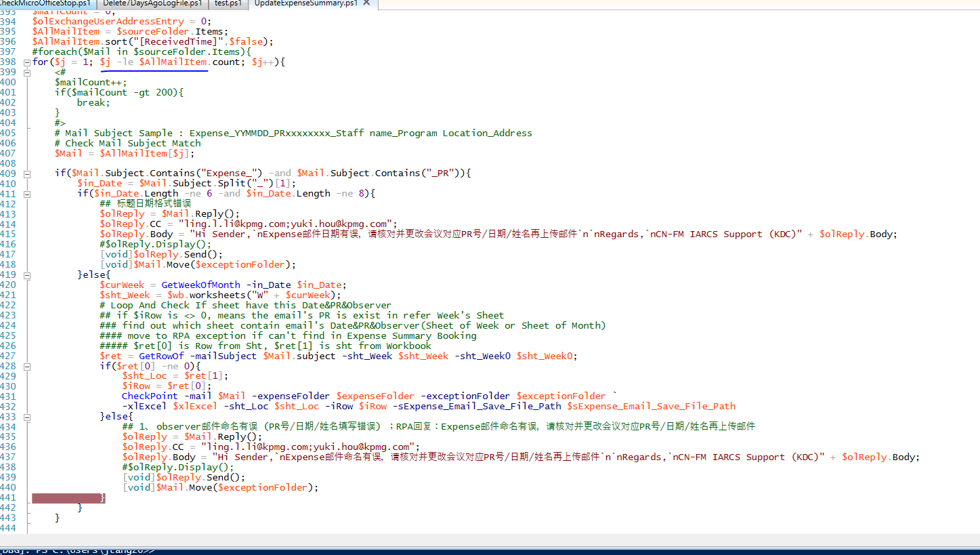Click the console prompt at the bottom

(79, 550)
